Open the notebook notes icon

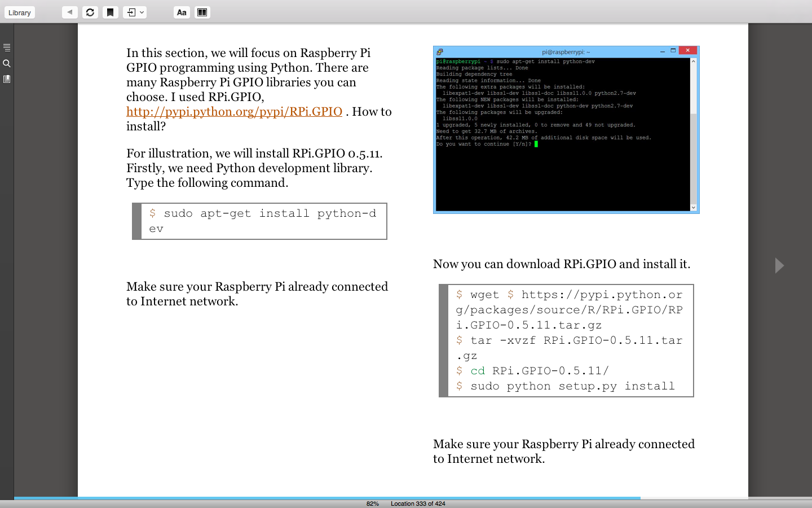tap(7, 79)
